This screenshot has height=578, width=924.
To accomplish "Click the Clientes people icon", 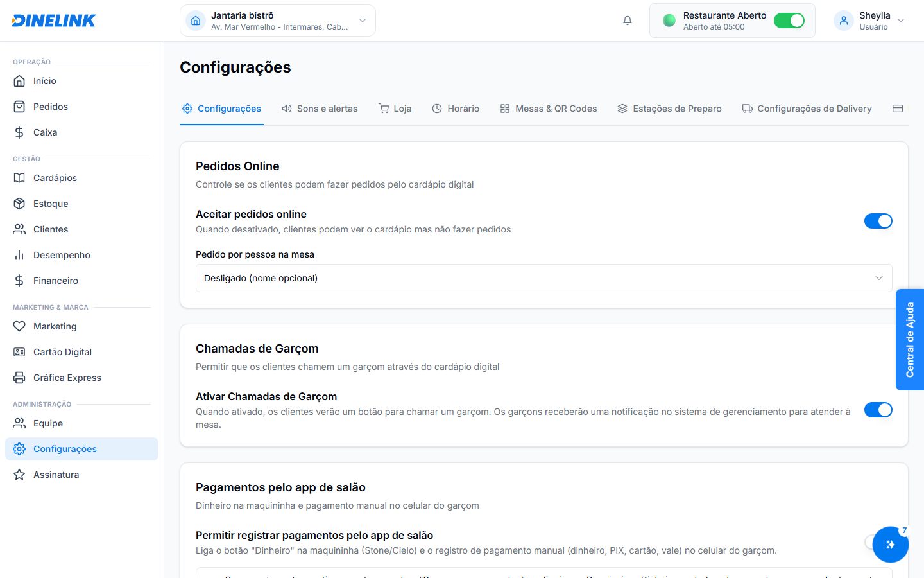I will pyautogui.click(x=19, y=229).
